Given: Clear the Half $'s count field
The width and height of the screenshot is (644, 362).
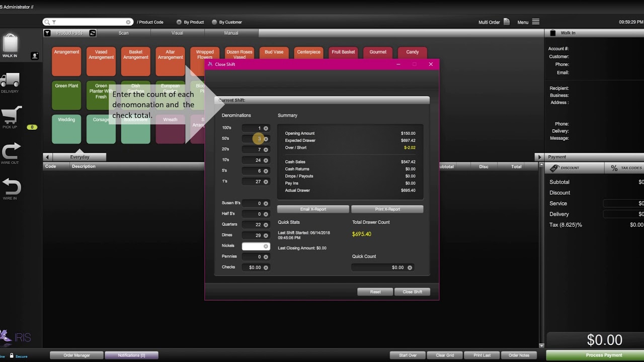Looking at the screenshot, I should click(x=266, y=214).
